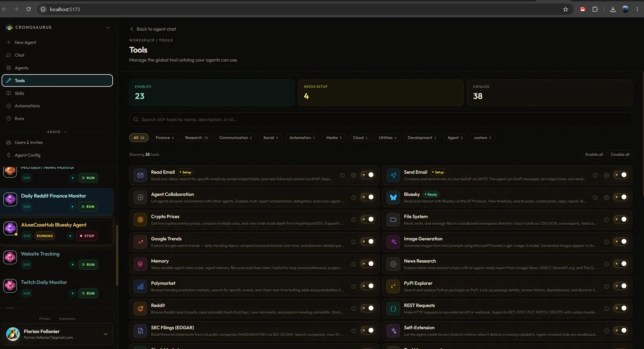Show info for Bluesky tool

coord(595,197)
